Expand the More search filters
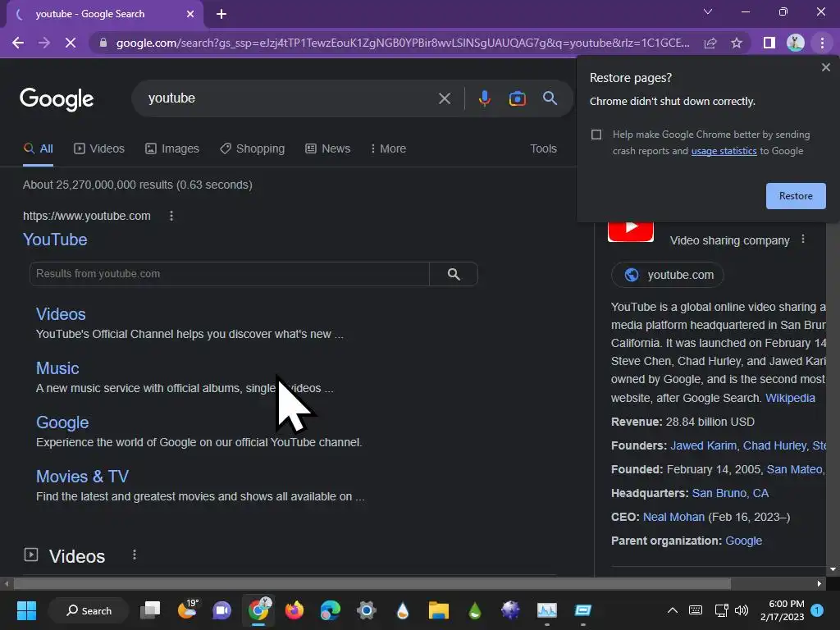 click(x=388, y=148)
